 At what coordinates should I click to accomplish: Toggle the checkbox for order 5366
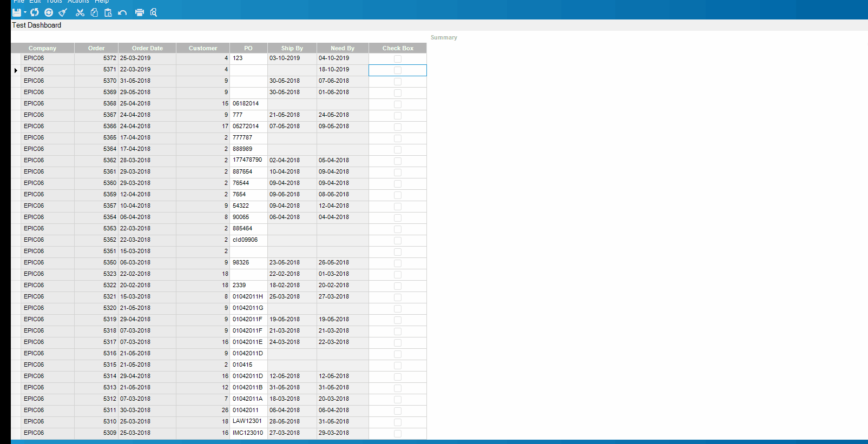pyautogui.click(x=398, y=127)
